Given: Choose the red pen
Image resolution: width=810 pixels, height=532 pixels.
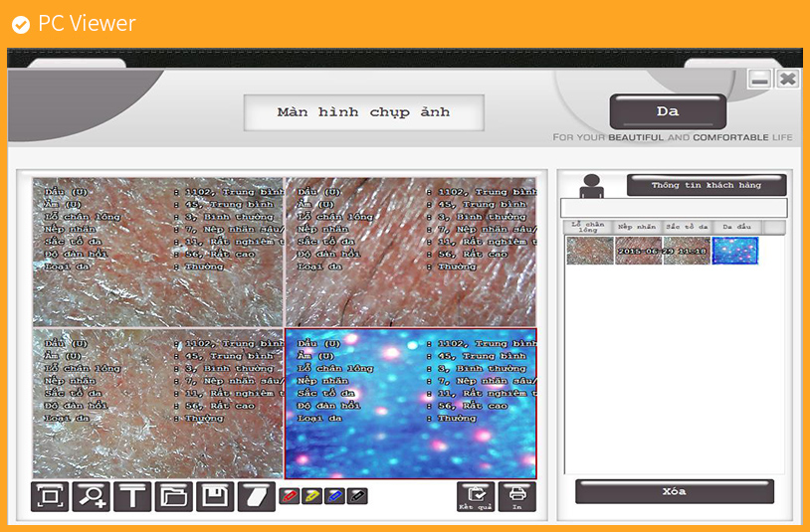Looking at the screenshot, I should [290, 496].
